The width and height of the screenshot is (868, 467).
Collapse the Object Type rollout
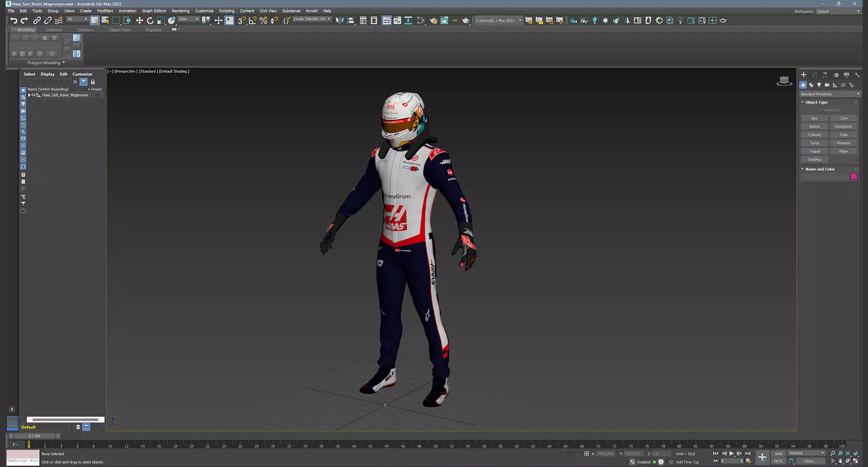(x=816, y=102)
